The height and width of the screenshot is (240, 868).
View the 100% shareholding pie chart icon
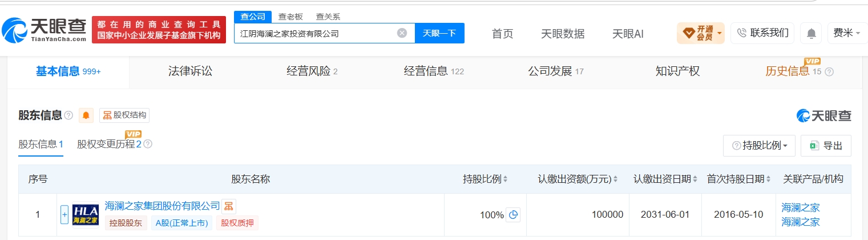click(x=513, y=215)
